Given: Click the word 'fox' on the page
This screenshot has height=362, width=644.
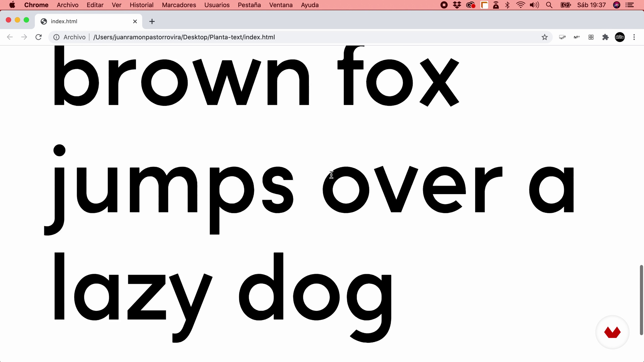Looking at the screenshot, I should tap(398, 76).
